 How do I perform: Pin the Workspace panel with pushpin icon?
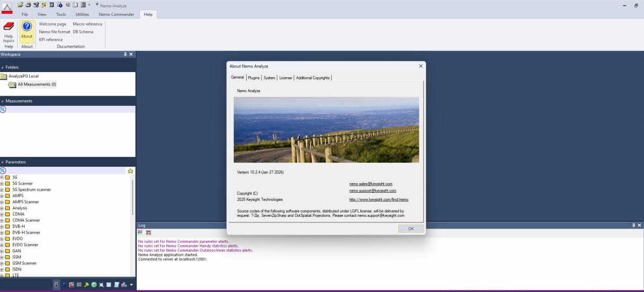tap(125, 54)
